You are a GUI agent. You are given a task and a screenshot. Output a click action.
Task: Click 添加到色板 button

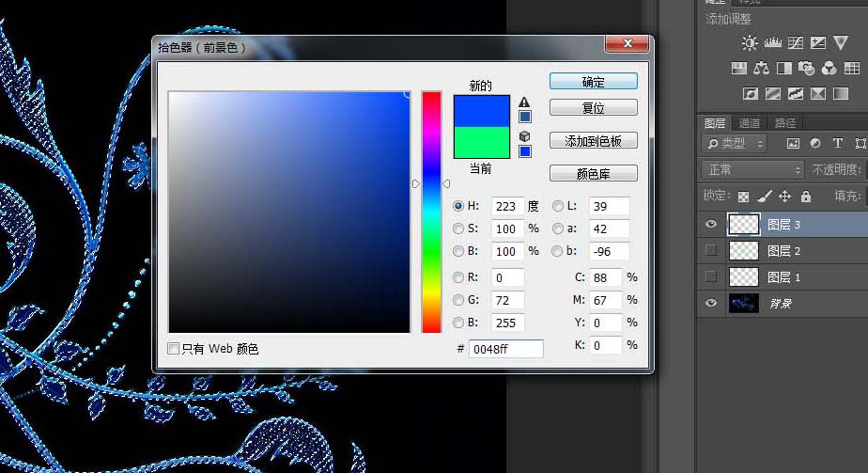click(x=594, y=141)
